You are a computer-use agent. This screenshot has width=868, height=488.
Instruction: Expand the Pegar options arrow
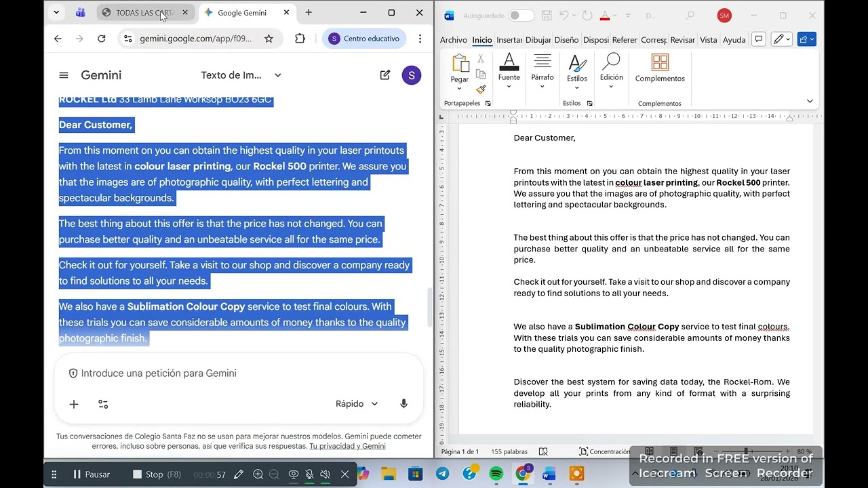pyautogui.click(x=459, y=89)
